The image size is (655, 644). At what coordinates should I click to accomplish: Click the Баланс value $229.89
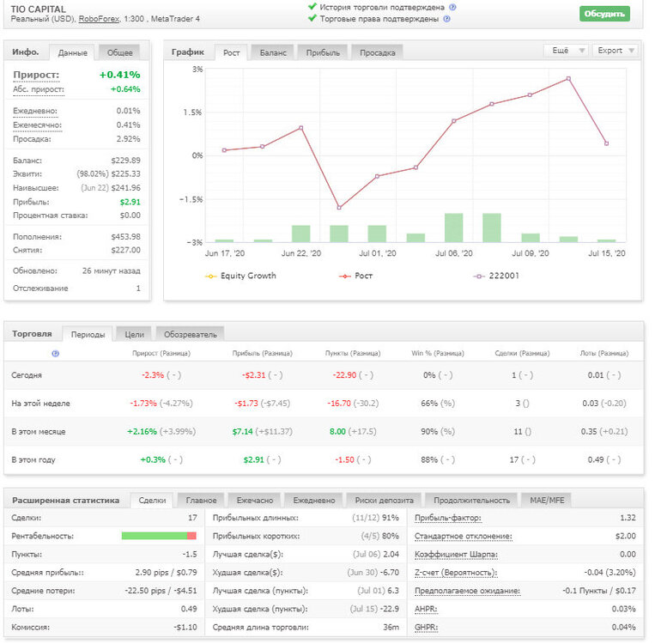click(125, 161)
